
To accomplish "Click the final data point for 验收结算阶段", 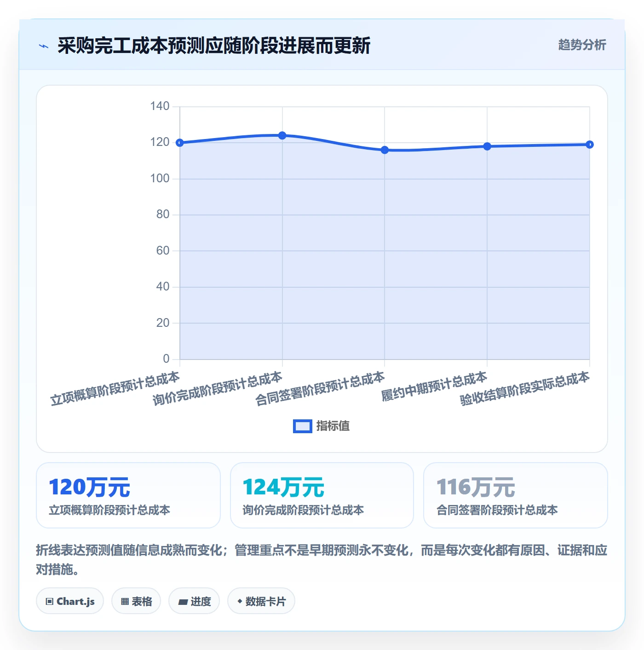I will click(x=590, y=145).
